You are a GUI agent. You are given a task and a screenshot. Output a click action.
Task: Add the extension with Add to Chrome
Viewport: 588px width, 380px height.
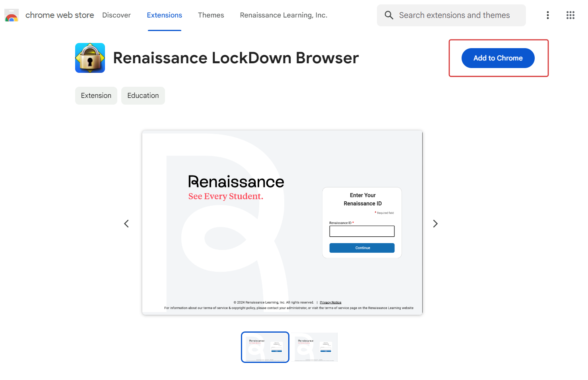pyautogui.click(x=498, y=58)
